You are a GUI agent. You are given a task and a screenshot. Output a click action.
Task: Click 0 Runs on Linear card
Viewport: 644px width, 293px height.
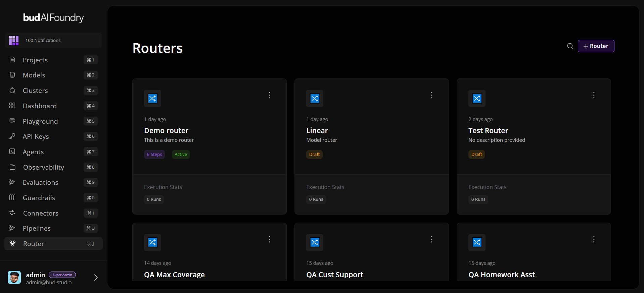pyautogui.click(x=316, y=199)
